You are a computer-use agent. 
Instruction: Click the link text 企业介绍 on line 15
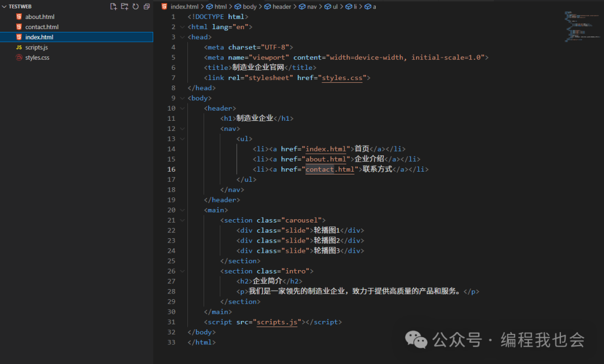pyautogui.click(x=369, y=159)
